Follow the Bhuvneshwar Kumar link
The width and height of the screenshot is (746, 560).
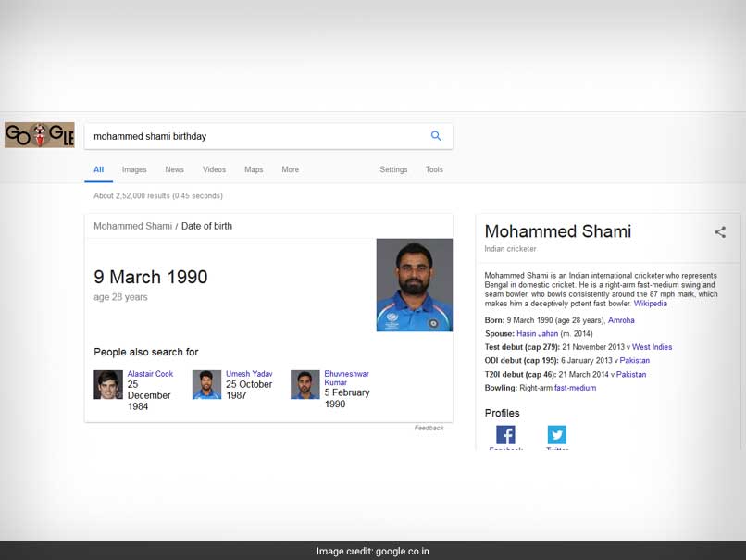(346, 379)
